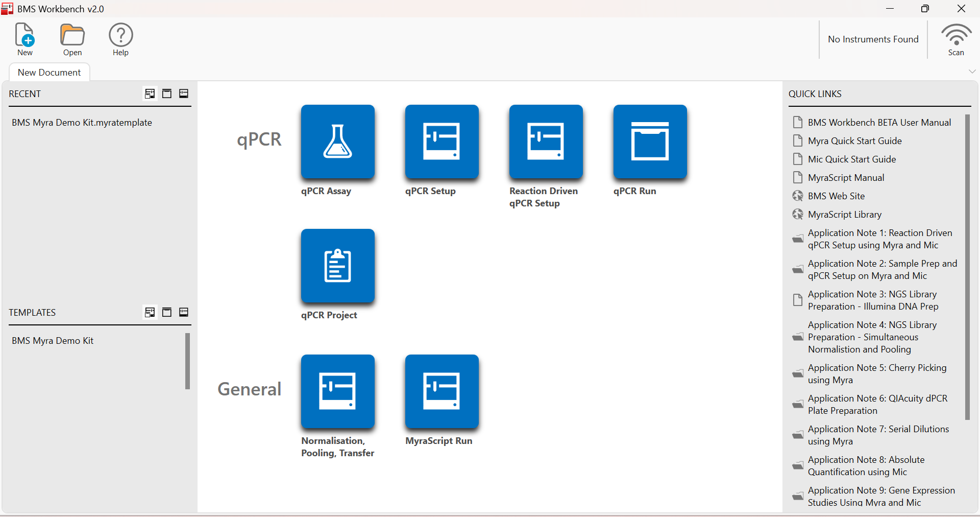Open the Myra Quick Start Guide link
The width and height of the screenshot is (980, 517).
click(855, 141)
